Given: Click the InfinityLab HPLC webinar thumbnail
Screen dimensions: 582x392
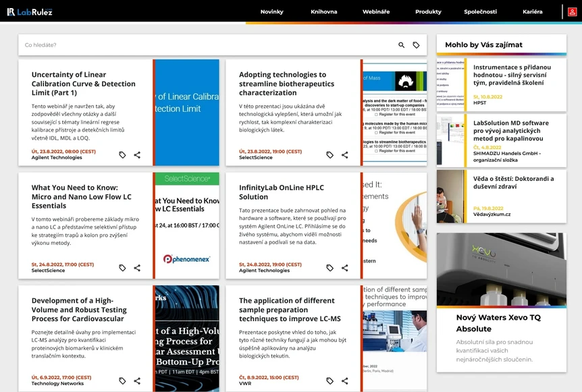Looking at the screenshot, I should [394, 225].
